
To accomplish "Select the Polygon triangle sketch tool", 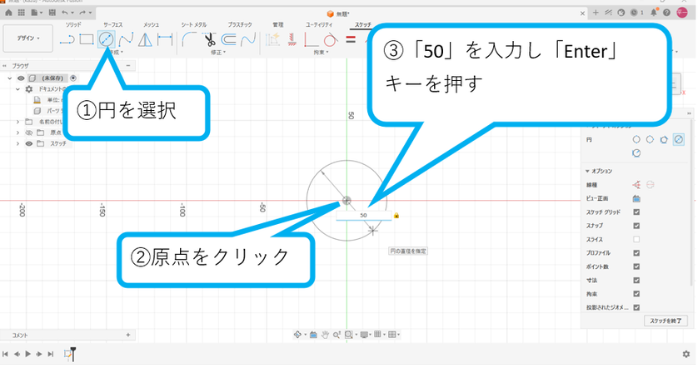I will 145,40.
